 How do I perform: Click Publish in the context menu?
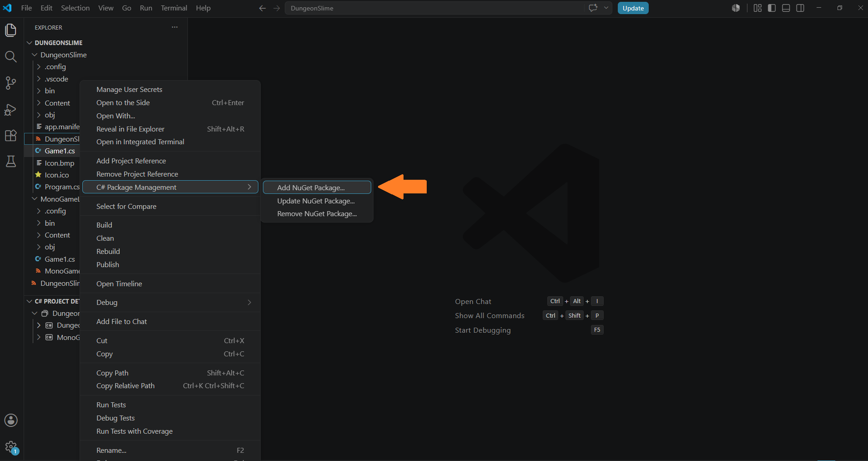pyautogui.click(x=170, y=265)
